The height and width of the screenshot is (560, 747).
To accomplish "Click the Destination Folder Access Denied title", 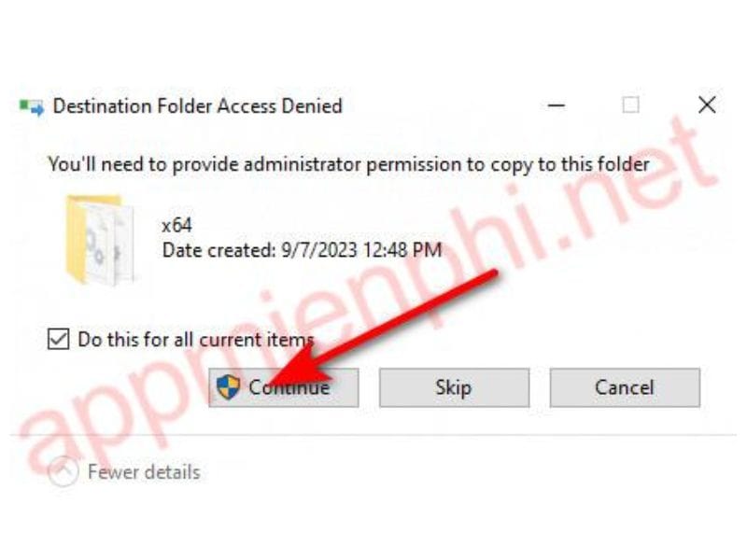I will 197,105.
